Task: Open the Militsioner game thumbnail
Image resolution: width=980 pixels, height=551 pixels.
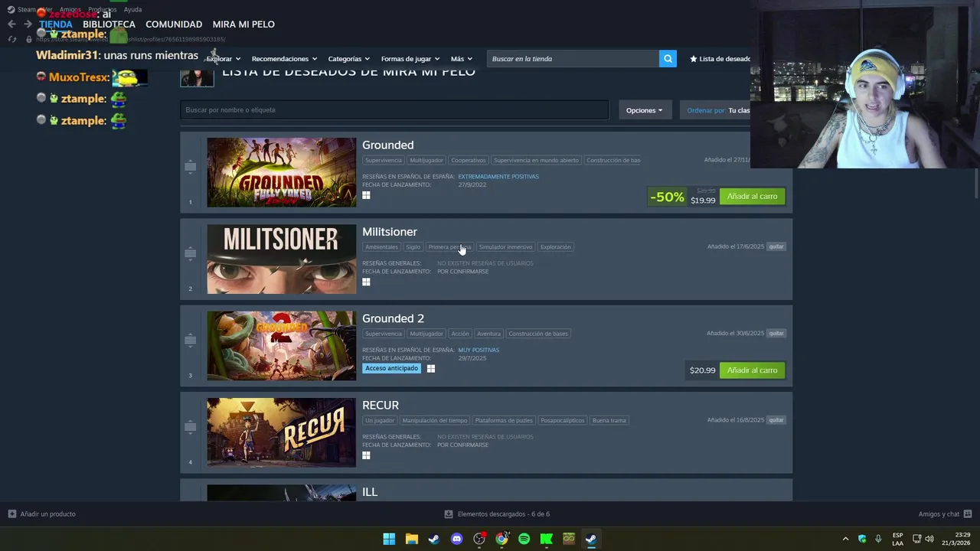Action: 281,259
